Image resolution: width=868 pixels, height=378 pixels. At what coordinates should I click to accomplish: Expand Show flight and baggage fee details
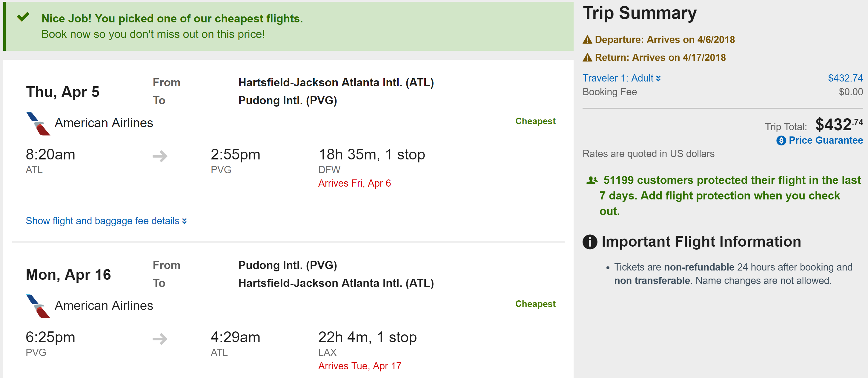(x=106, y=221)
